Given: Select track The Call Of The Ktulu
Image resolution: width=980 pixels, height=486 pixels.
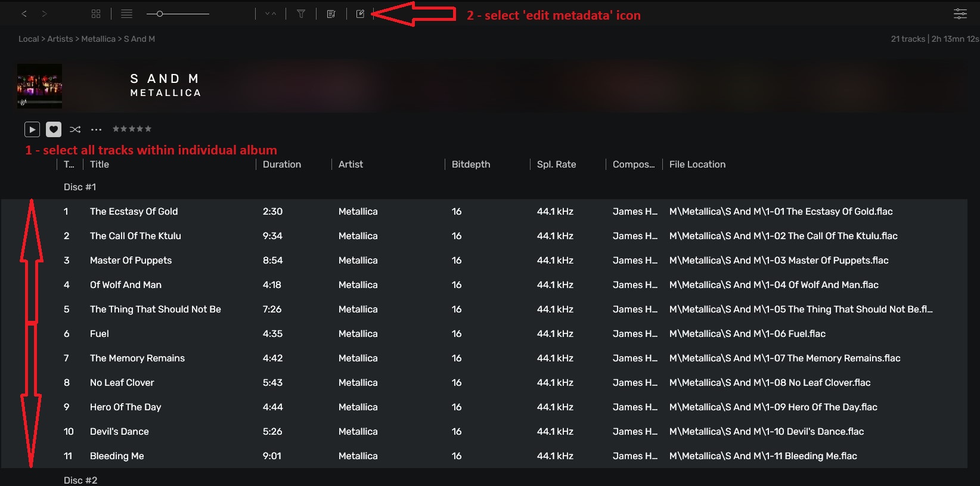Looking at the screenshot, I should point(484,236).
